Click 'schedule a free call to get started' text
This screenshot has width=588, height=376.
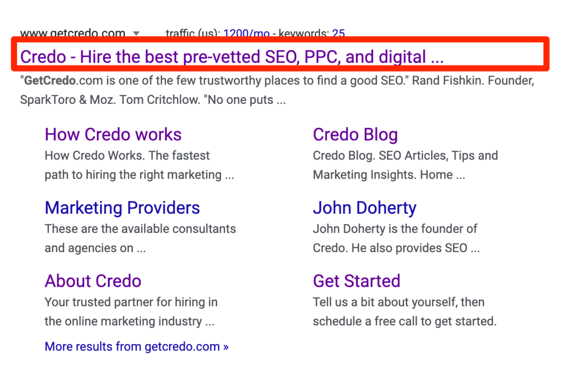click(x=405, y=322)
